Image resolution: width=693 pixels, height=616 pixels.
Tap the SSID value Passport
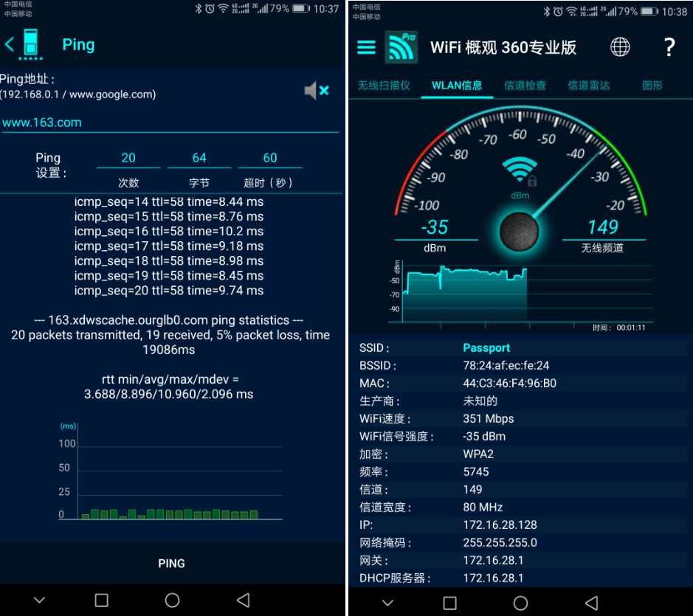tap(486, 348)
